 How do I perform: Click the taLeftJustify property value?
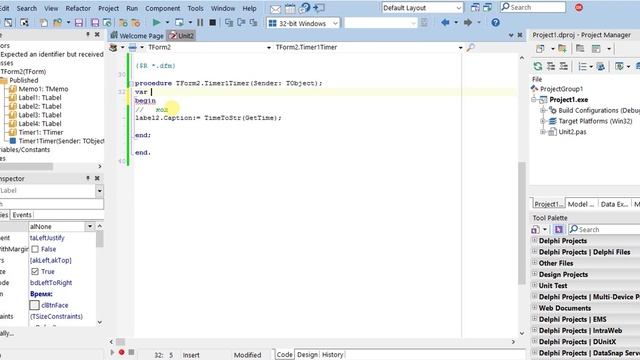[47, 238]
